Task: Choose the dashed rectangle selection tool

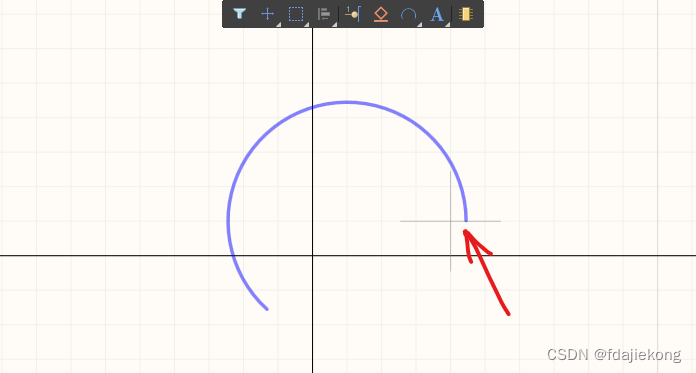Action: click(x=296, y=14)
